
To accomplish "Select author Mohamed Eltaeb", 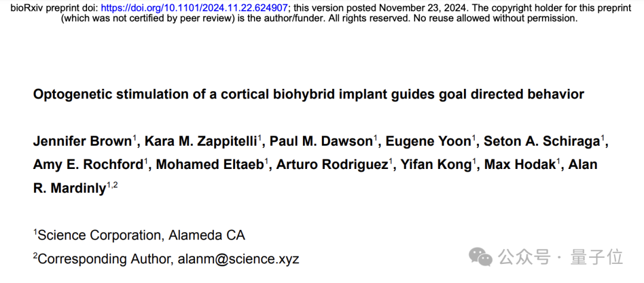I will [210, 165].
